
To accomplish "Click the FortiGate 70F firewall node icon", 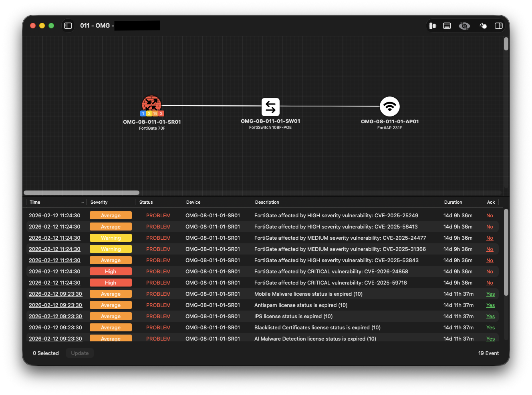I will tap(151, 104).
